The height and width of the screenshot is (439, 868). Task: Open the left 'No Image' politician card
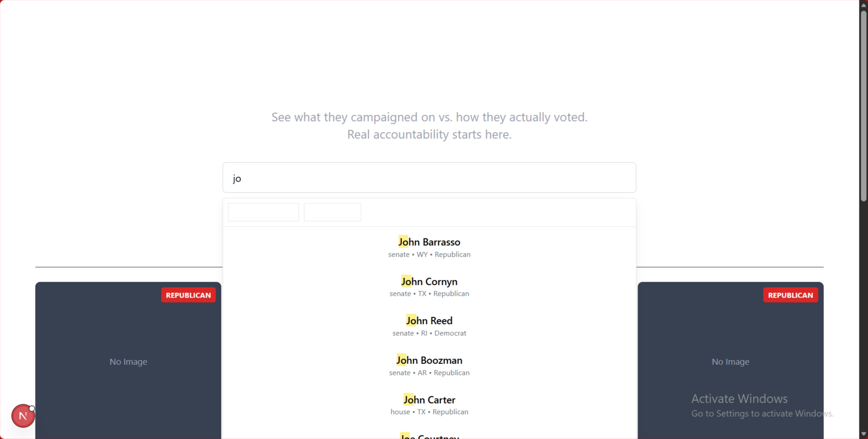pyautogui.click(x=128, y=361)
